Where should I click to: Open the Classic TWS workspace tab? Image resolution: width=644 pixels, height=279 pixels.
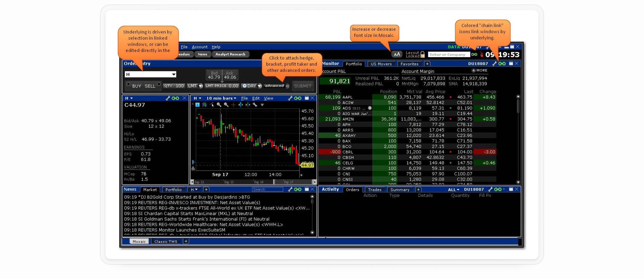click(166, 242)
